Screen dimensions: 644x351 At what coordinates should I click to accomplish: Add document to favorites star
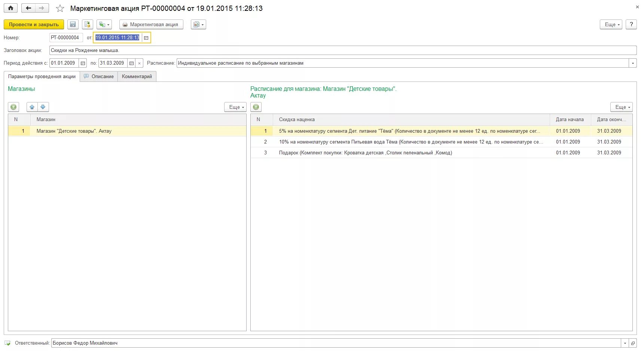point(60,8)
